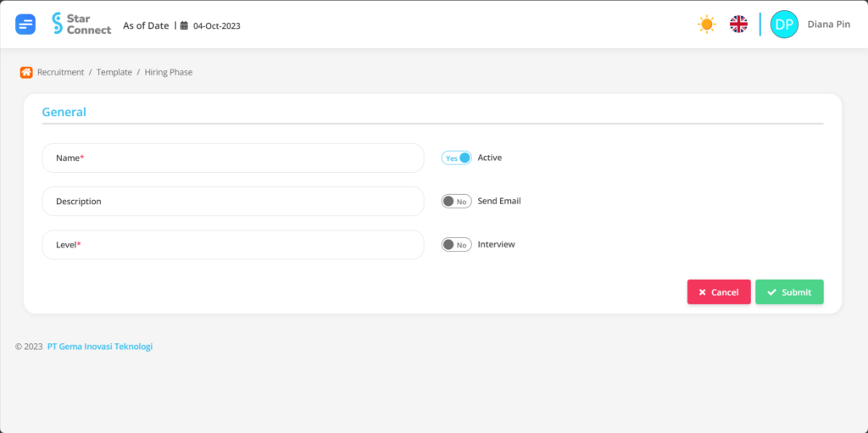Go home via orange house icon
The height and width of the screenshot is (433, 868).
26,72
